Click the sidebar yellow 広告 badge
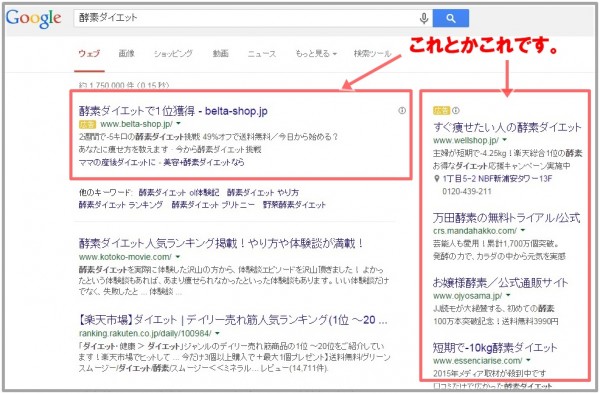600x394 pixels. [x=442, y=111]
